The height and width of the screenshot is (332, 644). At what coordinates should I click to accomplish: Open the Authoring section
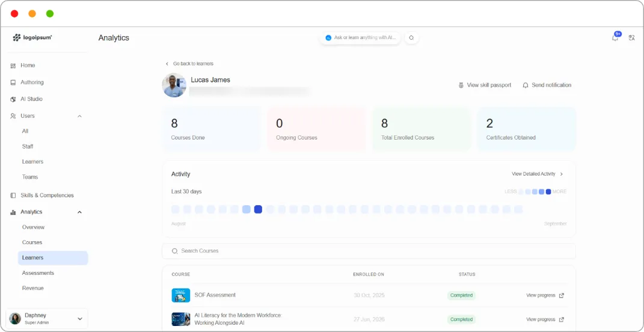(32, 82)
